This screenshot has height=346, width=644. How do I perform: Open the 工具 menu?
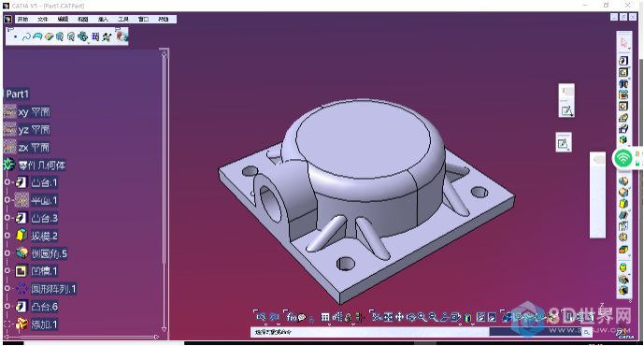point(123,19)
